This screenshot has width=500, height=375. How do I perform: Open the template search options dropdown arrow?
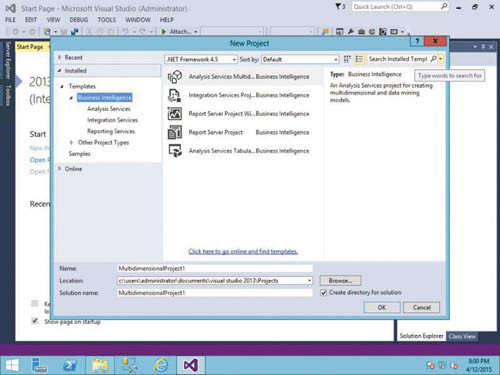pyautogui.click(x=441, y=59)
